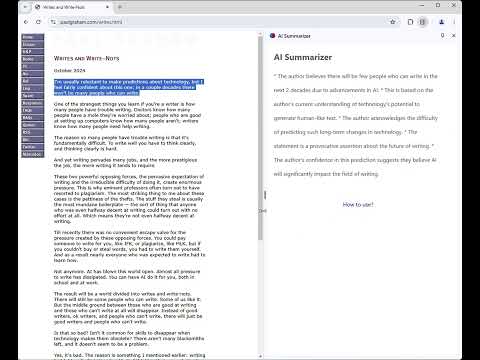Click the AI Summarizer extension logo

tap(272, 36)
